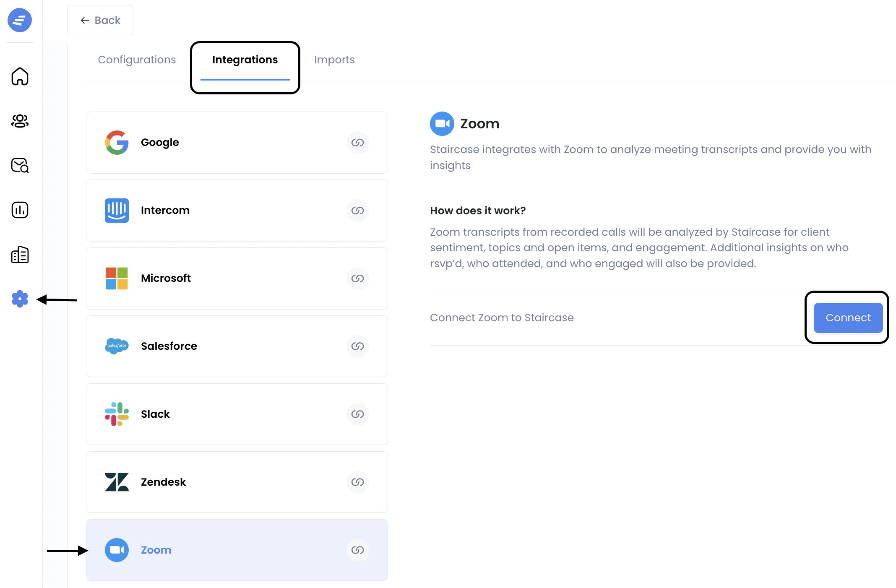Switch to the Configurations tab

[x=137, y=60]
